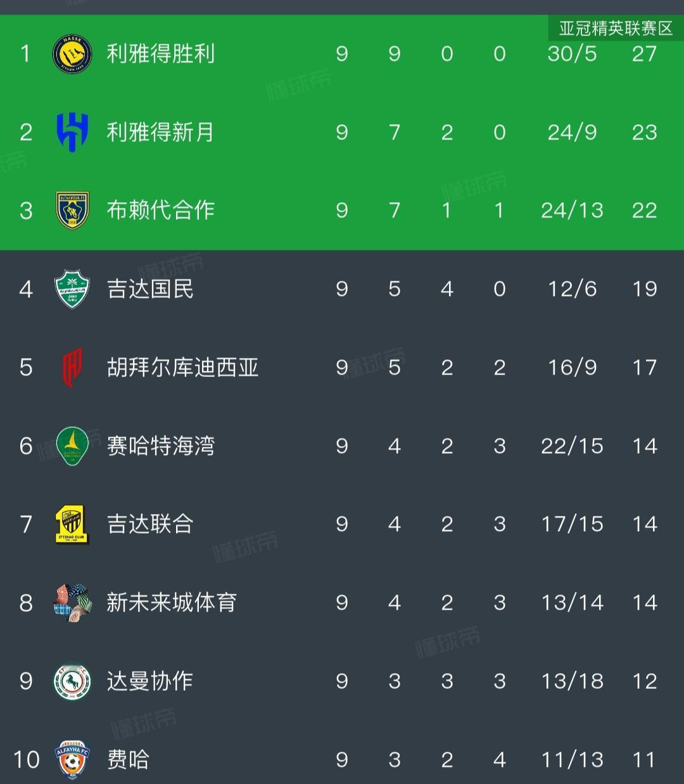Click the 亚冠精英联赛区 legend label
684x784 pixels.
coord(615,29)
